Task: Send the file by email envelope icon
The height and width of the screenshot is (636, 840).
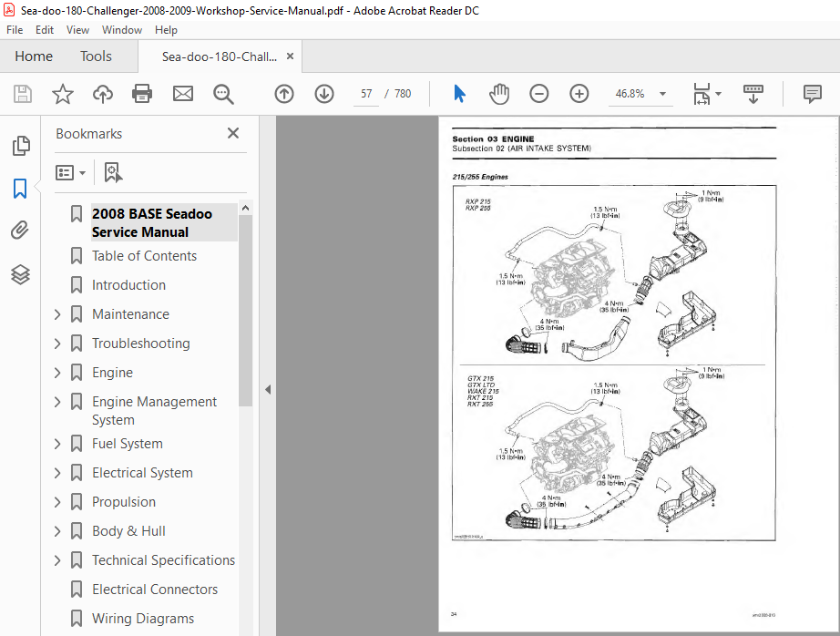Action: click(x=183, y=94)
